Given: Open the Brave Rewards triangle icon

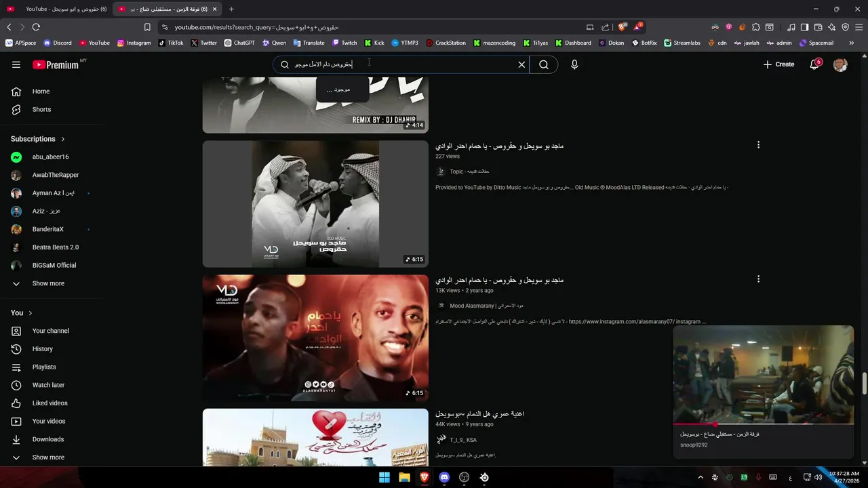Looking at the screenshot, I should coord(638,27).
